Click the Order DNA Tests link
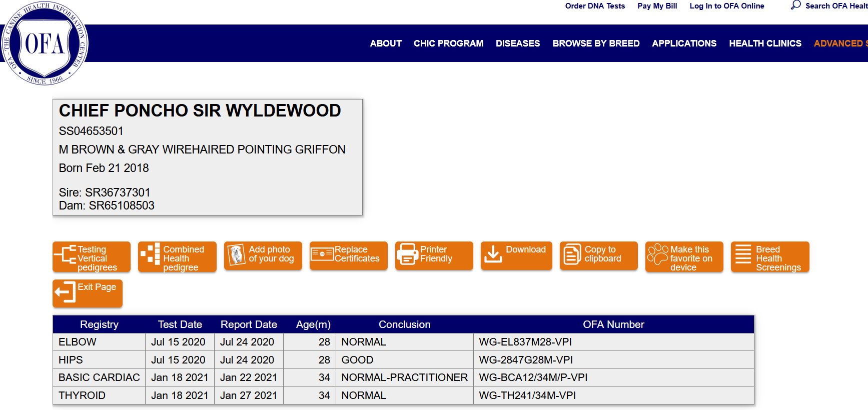Image resolution: width=868 pixels, height=410 pixels. click(595, 6)
